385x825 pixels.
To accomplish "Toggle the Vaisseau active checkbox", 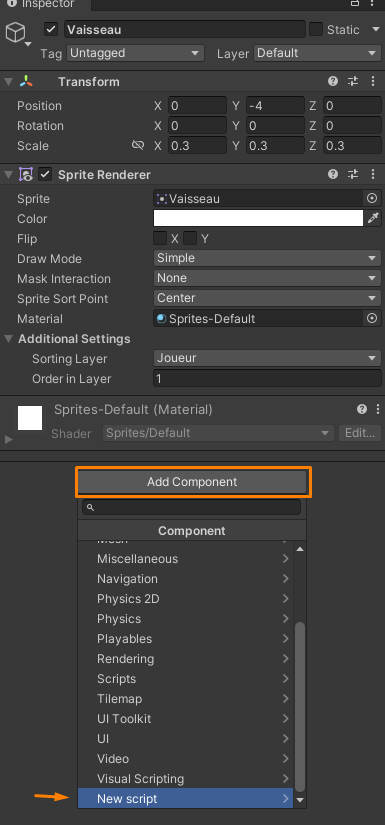I will point(51,29).
